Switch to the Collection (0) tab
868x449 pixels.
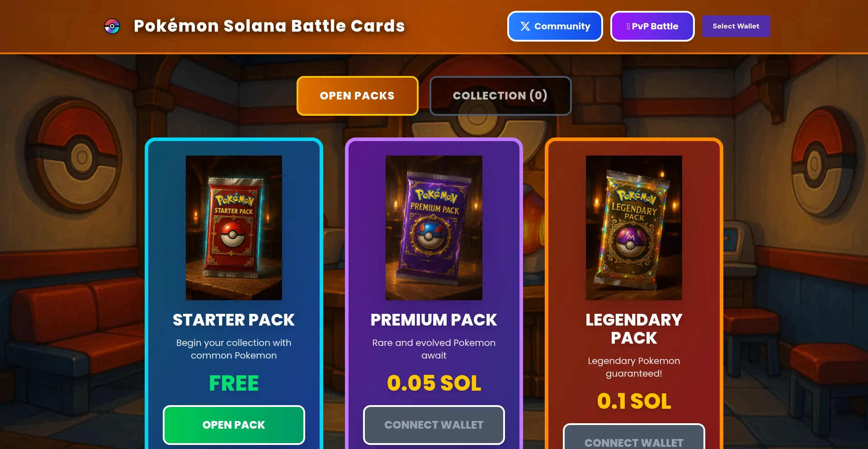(x=500, y=96)
